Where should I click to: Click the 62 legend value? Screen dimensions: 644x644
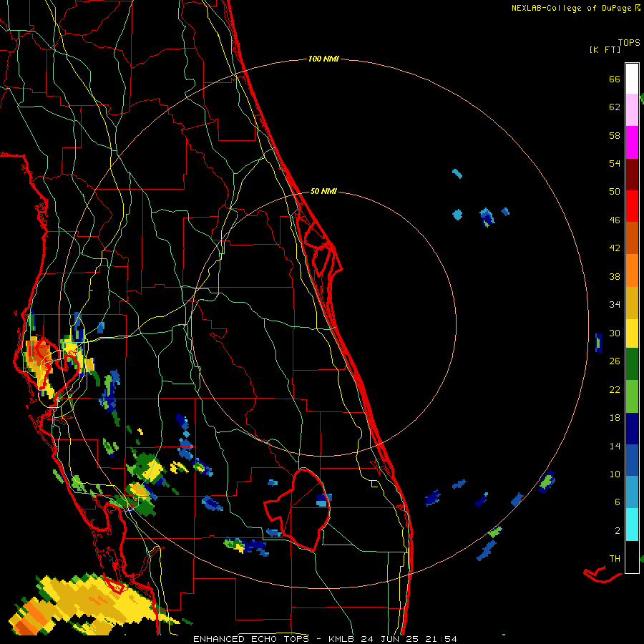(x=615, y=107)
